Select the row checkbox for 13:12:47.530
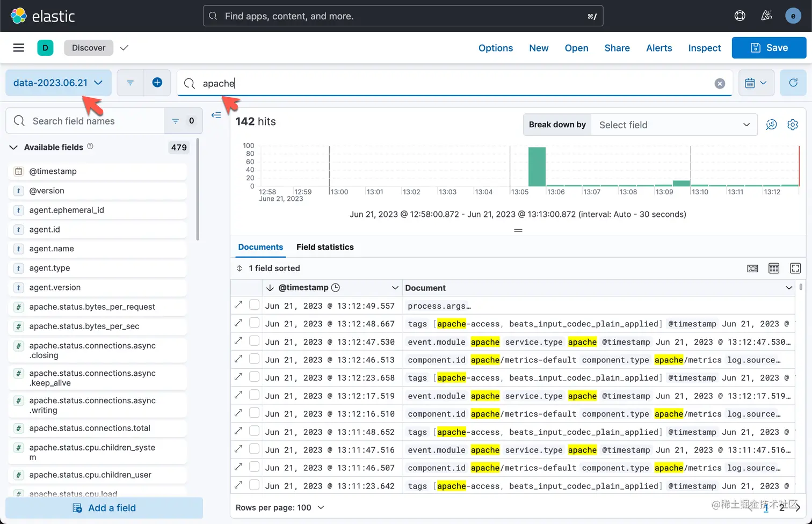 [255, 341]
